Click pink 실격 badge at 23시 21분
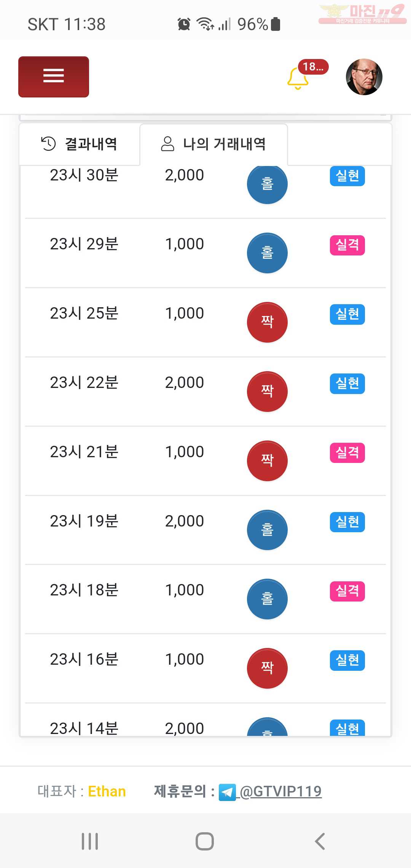This screenshot has height=868, width=411. tap(347, 453)
